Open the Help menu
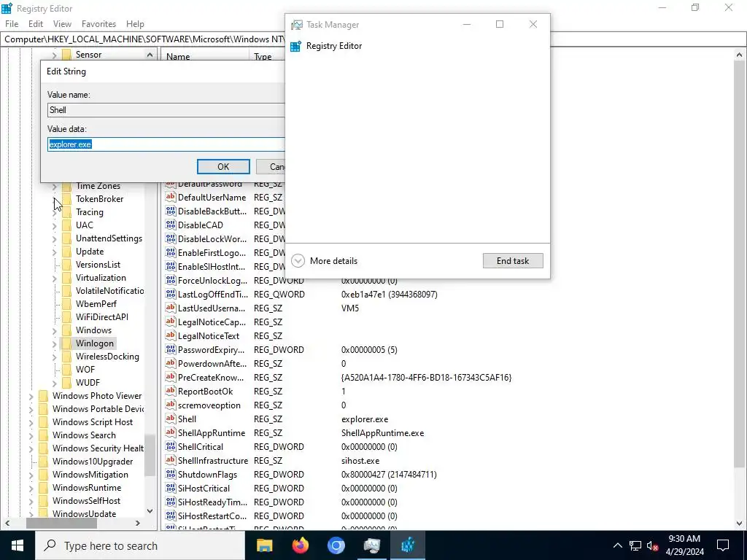 coord(135,24)
